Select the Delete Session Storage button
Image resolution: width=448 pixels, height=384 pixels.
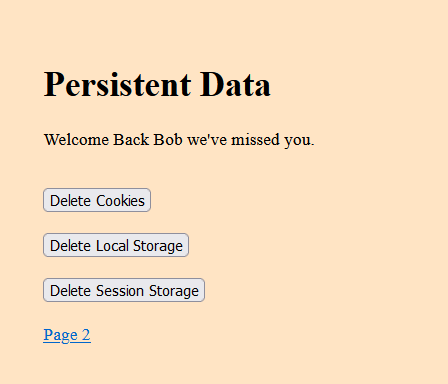click(124, 290)
